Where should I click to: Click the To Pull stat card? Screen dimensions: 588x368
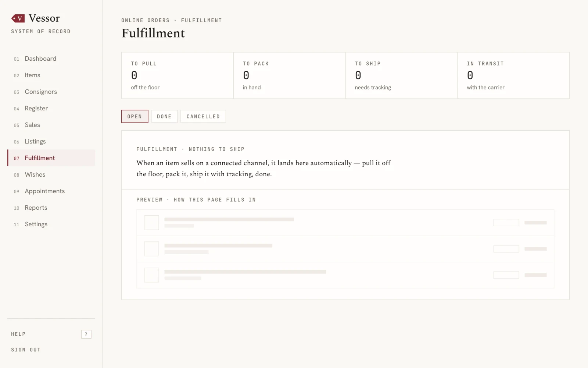[178, 75]
